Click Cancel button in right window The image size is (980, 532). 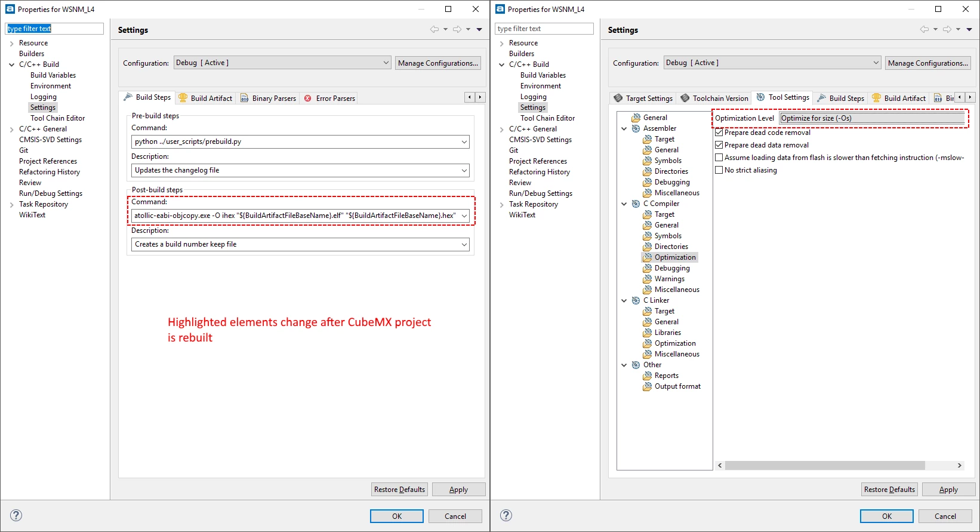click(945, 516)
